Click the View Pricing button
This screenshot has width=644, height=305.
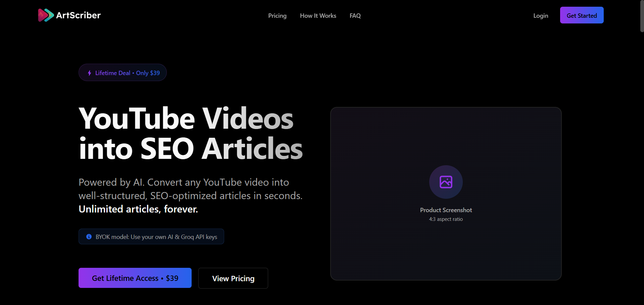coord(233,278)
